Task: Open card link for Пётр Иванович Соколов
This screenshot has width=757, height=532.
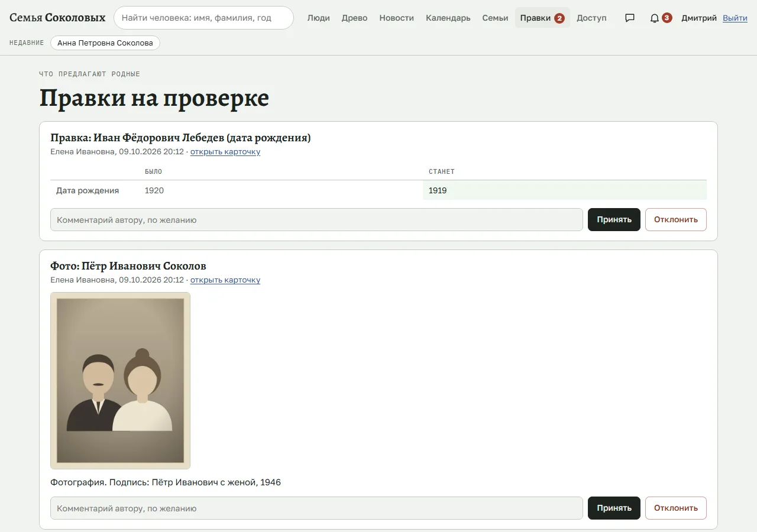Action: [x=225, y=280]
